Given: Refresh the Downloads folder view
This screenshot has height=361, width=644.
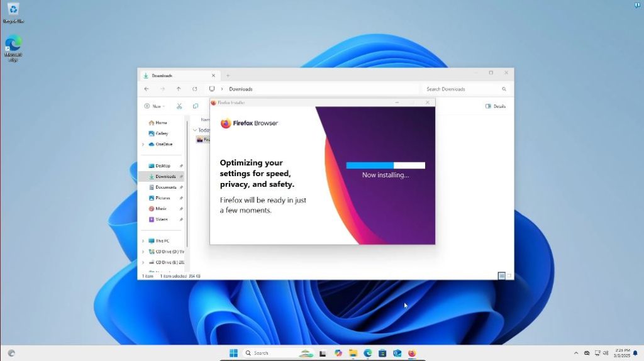Looking at the screenshot, I should [195, 89].
